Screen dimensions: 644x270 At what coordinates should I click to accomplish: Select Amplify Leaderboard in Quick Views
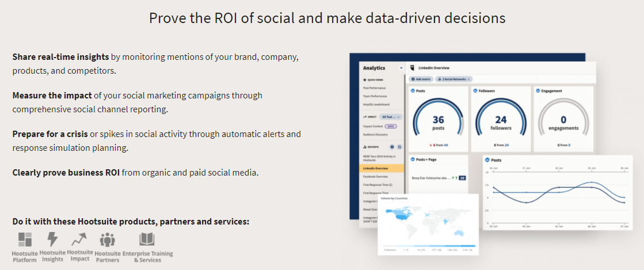(376, 105)
